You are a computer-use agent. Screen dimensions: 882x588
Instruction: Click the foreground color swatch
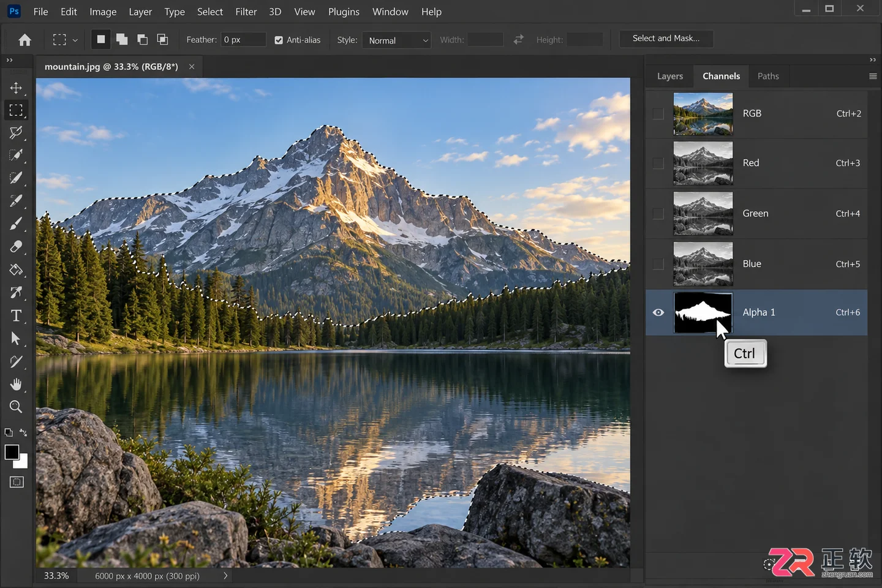pos(12,452)
